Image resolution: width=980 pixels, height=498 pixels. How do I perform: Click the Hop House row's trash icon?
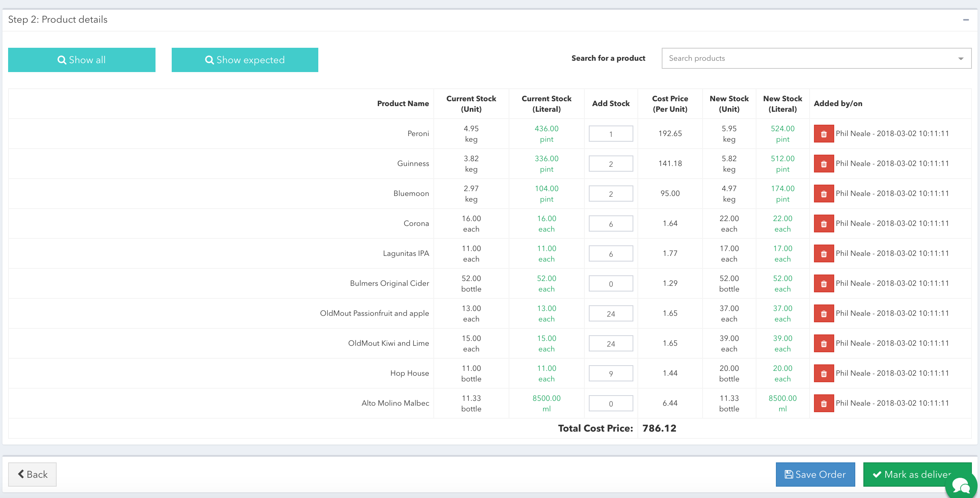824,373
